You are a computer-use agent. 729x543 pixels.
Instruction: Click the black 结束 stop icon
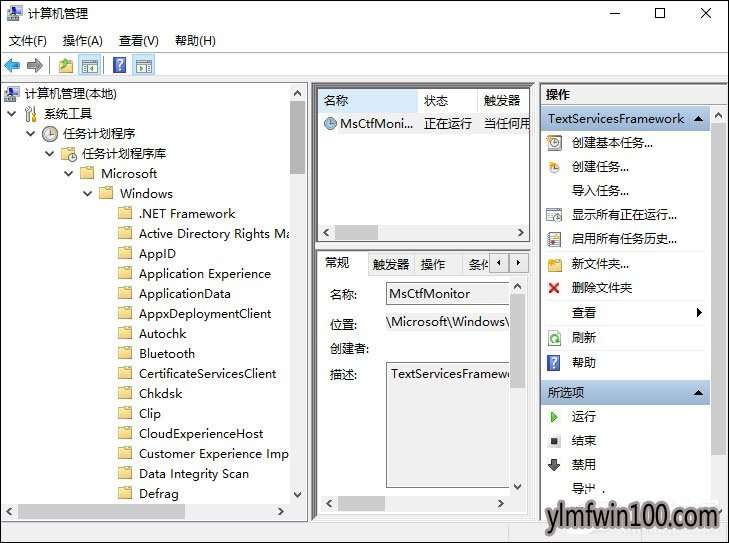click(554, 441)
